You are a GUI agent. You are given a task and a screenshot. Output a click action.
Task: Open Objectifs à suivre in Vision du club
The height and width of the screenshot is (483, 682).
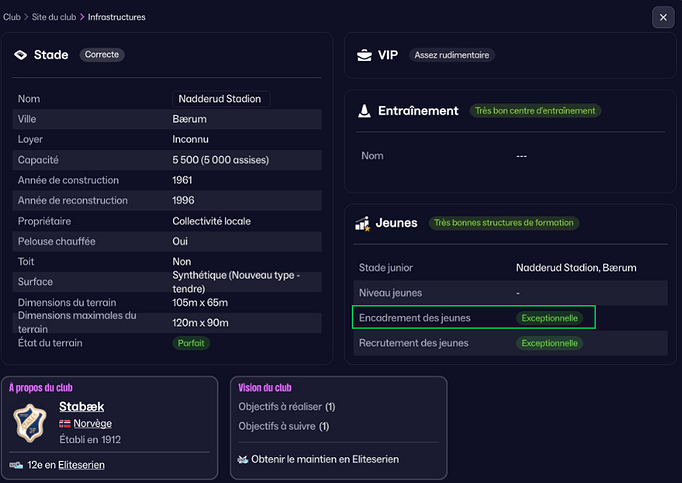(x=281, y=426)
